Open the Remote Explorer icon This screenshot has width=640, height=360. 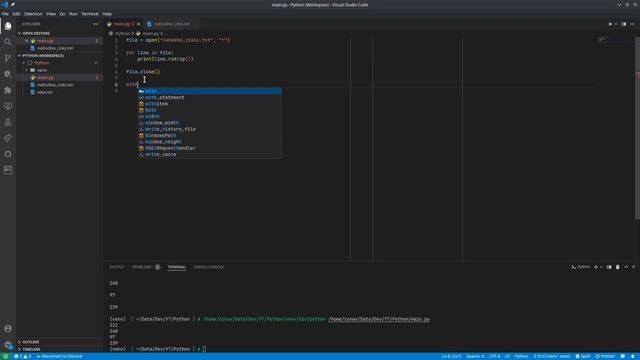coord(8,106)
